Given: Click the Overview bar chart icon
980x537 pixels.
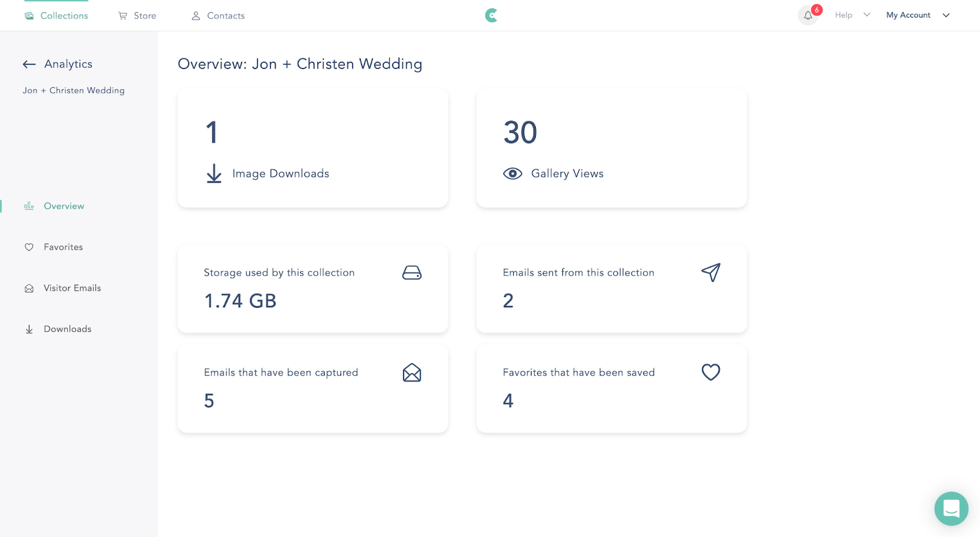Looking at the screenshot, I should click(x=29, y=206).
